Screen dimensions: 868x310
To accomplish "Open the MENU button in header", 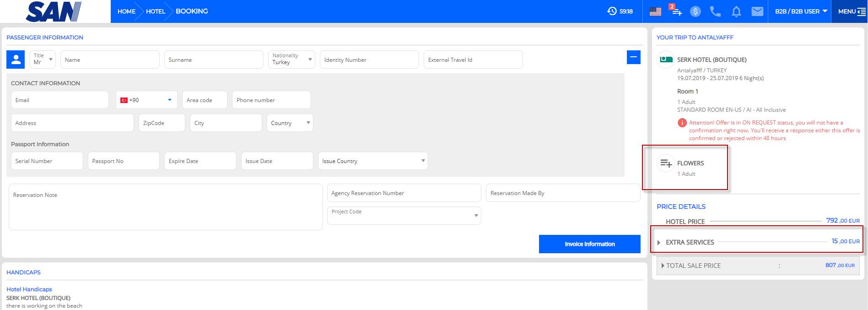I will click(851, 11).
